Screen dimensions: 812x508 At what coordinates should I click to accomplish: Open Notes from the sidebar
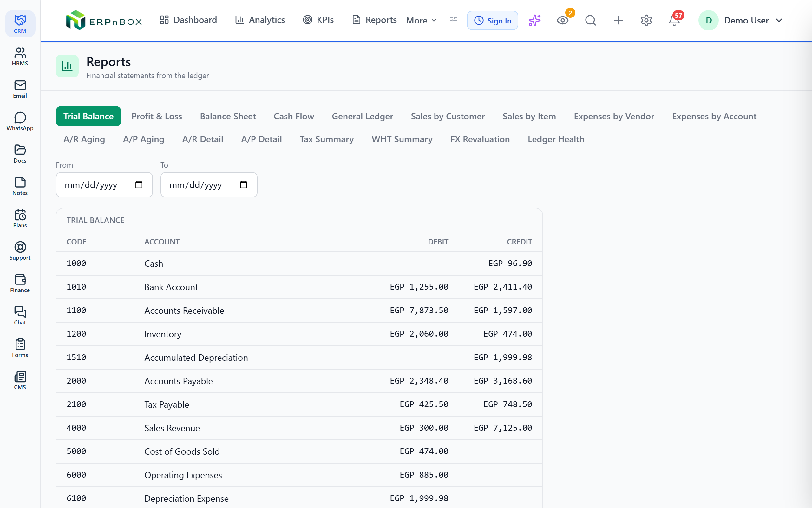pyautogui.click(x=20, y=186)
